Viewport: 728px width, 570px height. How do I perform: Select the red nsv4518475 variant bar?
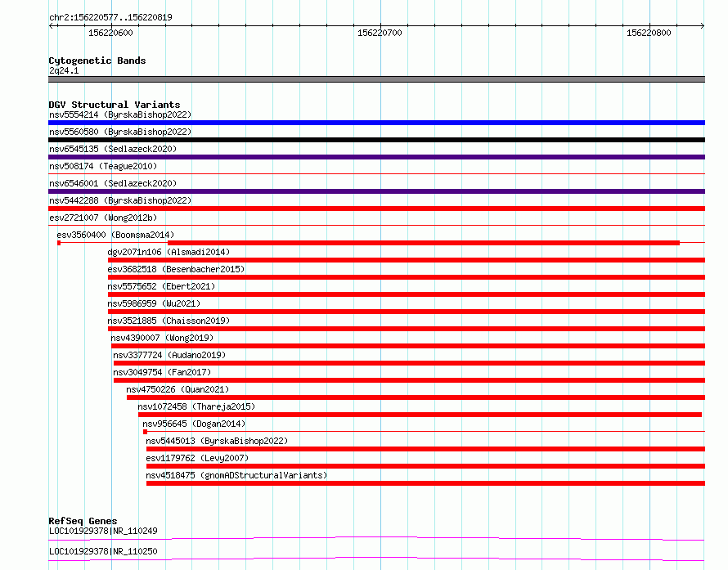pyautogui.click(x=425, y=483)
